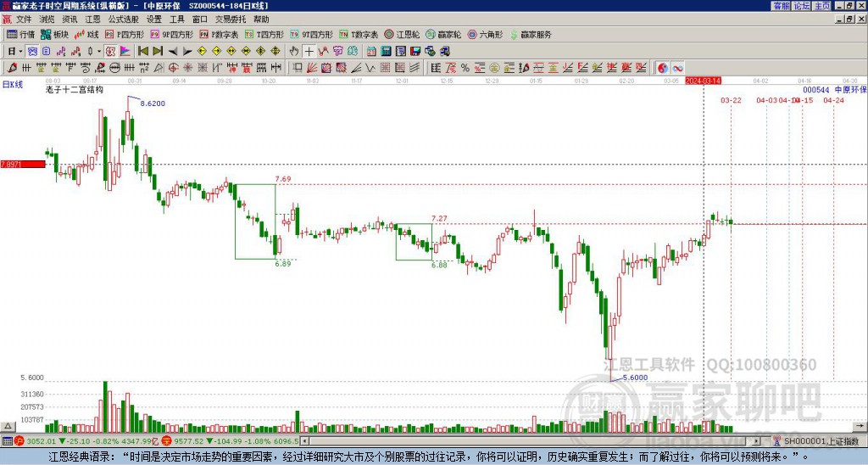Click the circle target tool icon
The width and height of the screenshot is (868, 465).
coord(173,68)
